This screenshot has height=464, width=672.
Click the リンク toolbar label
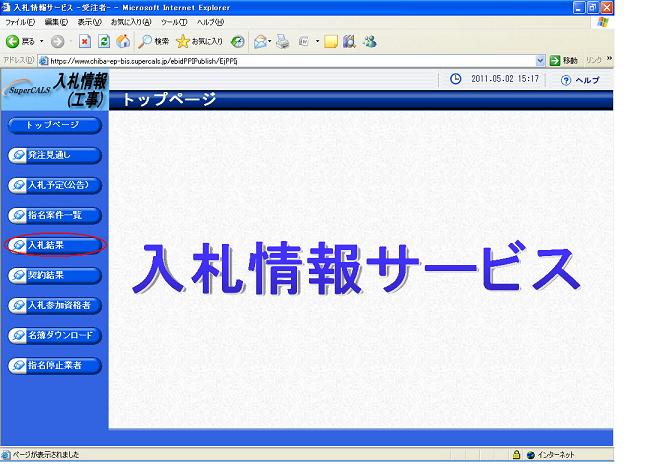(594, 60)
